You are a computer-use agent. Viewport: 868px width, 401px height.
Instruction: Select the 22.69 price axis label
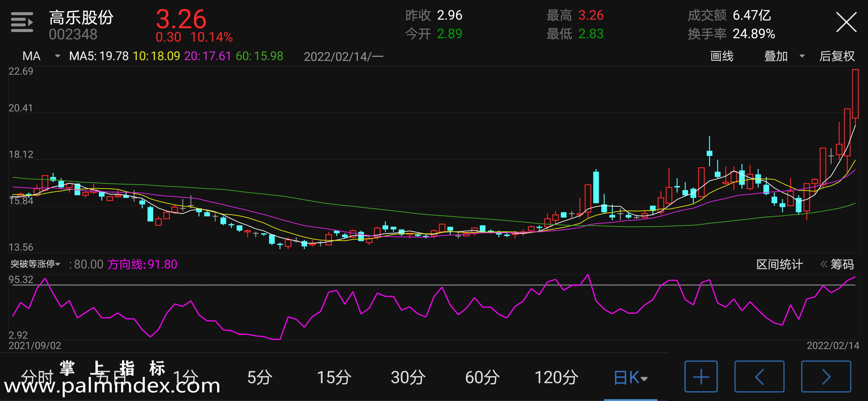(21, 71)
